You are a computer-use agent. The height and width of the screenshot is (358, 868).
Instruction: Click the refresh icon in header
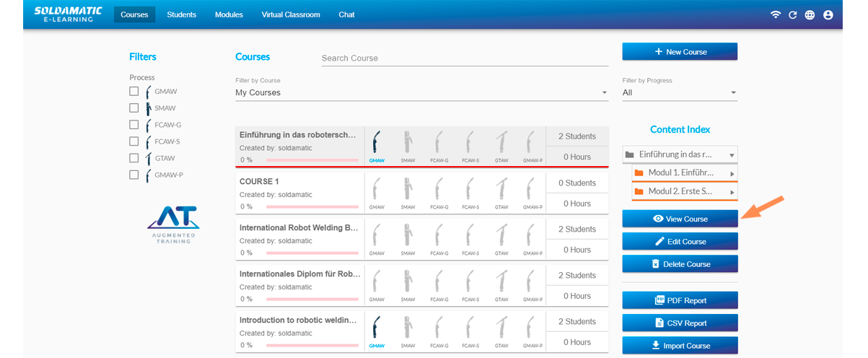pos(793,14)
